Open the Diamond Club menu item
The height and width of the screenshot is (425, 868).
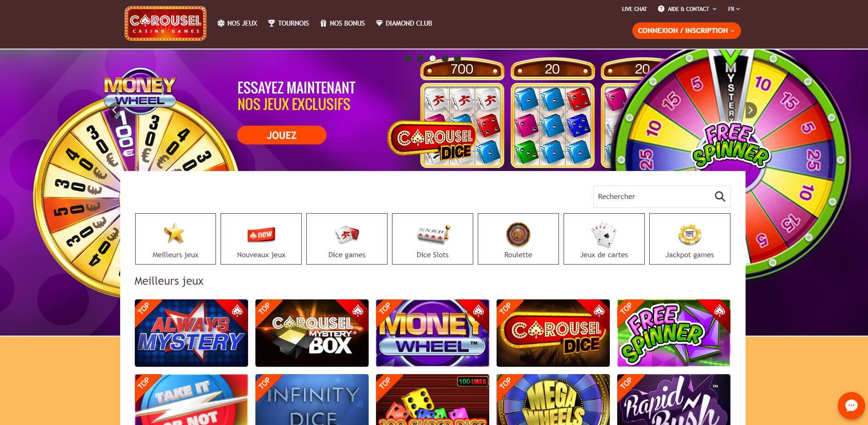(x=404, y=23)
